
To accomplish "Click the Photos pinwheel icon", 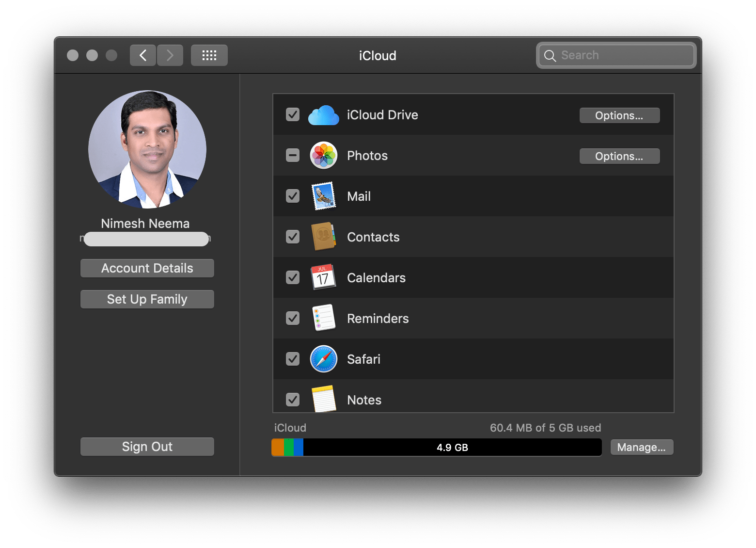I will [x=324, y=155].
